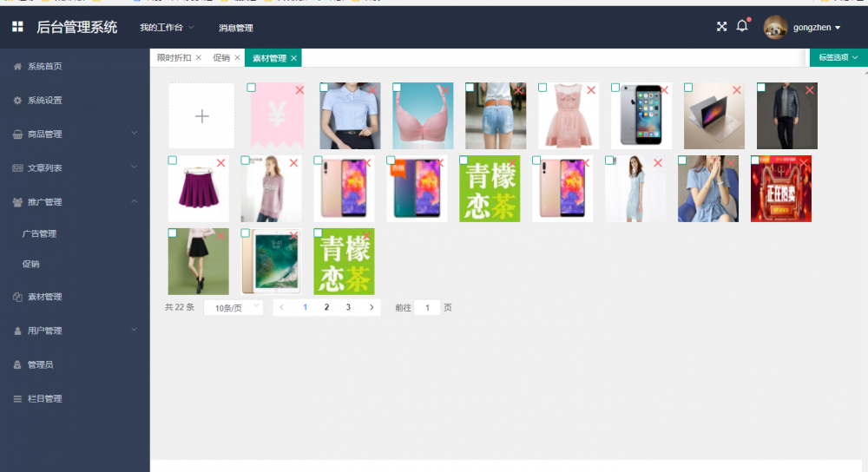Open the teal Huawei phone 热销 thumbnail
The image size is (868, 472).
coord(417,188)
